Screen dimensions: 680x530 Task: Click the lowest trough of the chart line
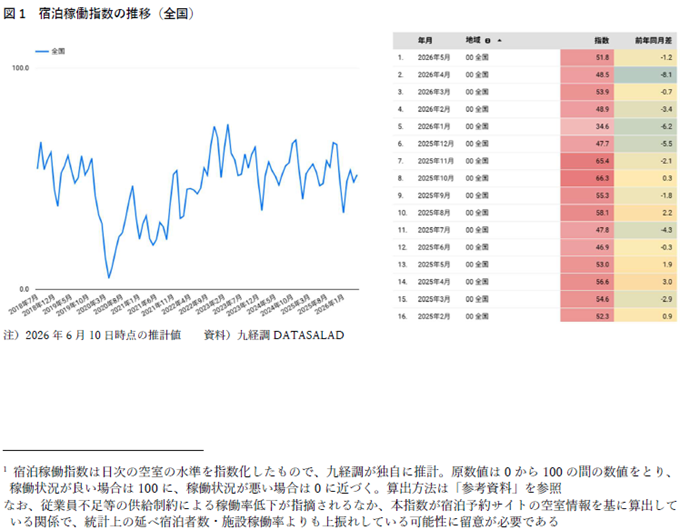109,277
